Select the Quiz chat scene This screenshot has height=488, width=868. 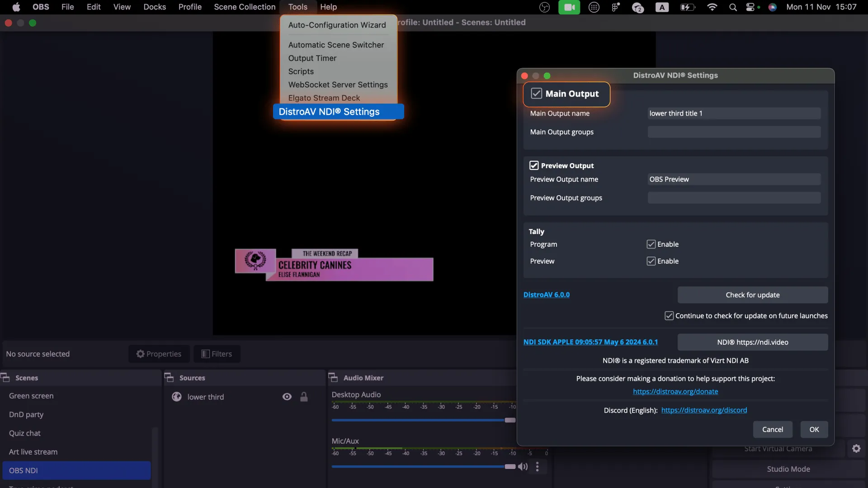[x=76, y=433]
